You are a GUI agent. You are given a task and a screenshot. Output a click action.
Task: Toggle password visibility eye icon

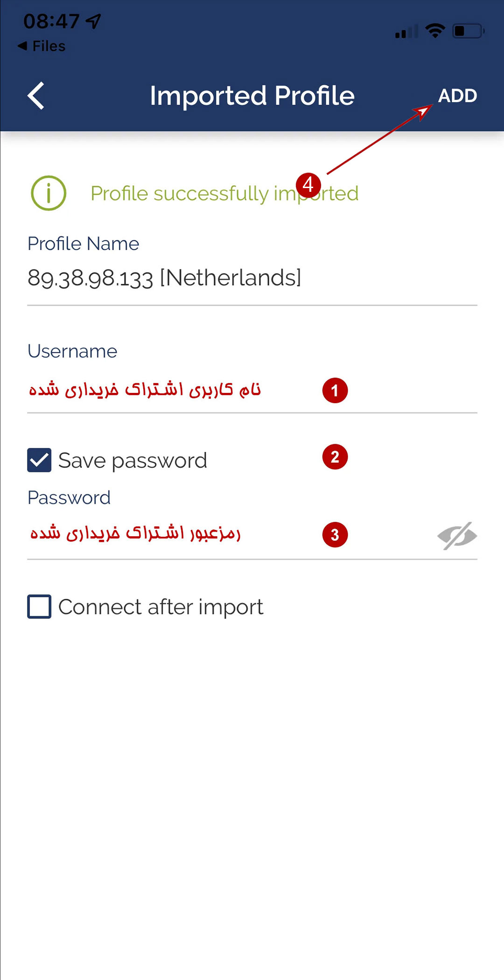point(457,536)
